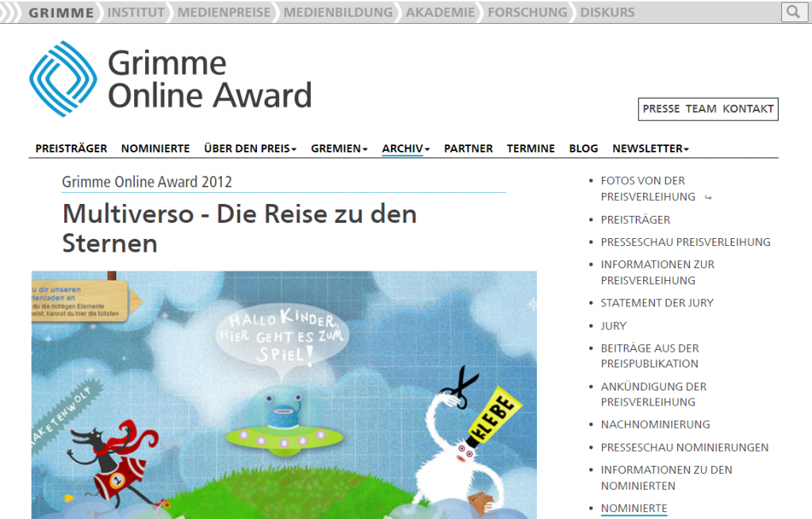This screenshot has width=812, height=519.
Task: Open MEDIENPREISE in top bar
Action: point(224,13)
